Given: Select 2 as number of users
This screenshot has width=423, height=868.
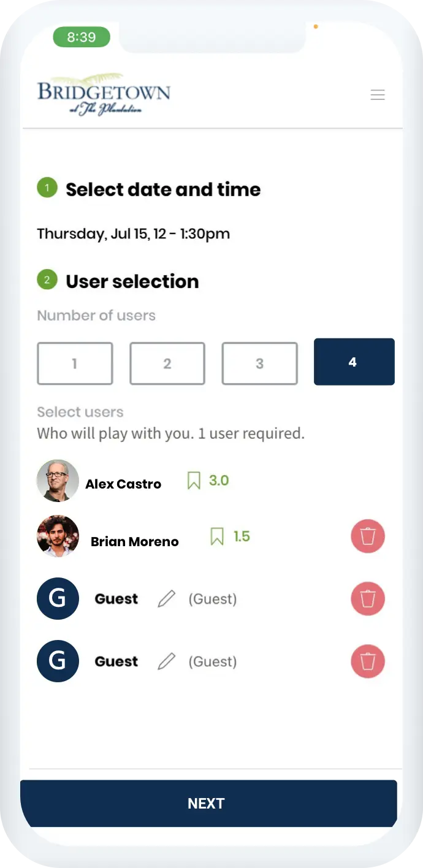Looking at the screenshot, I should 167,364.
